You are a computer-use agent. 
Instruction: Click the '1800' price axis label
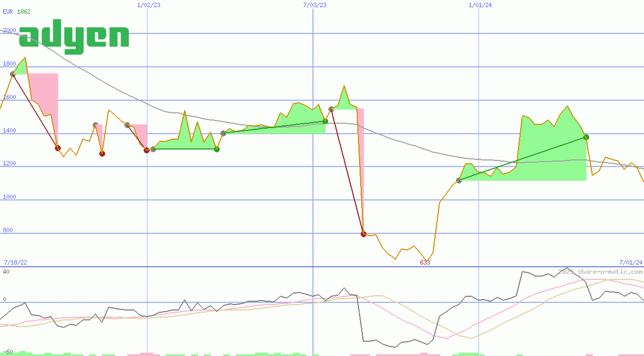coord(9,64)
